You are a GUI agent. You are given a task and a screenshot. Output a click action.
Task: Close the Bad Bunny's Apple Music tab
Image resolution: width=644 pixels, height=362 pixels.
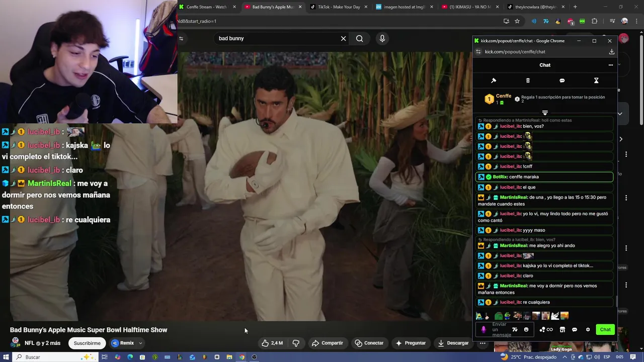[x=300, y=7]
